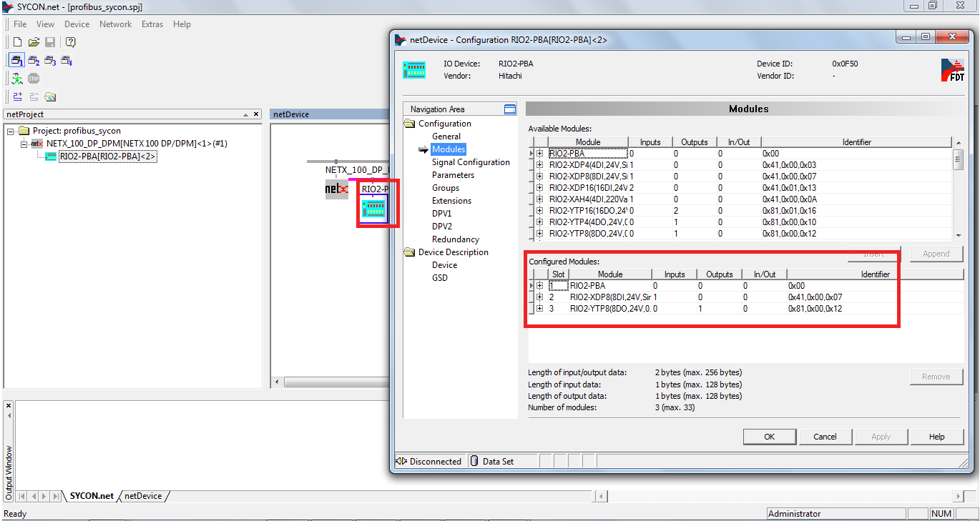Expand available module RIO2-XDP16 row
The height and width of the screenshot is (521, 980).
(539, 188)
